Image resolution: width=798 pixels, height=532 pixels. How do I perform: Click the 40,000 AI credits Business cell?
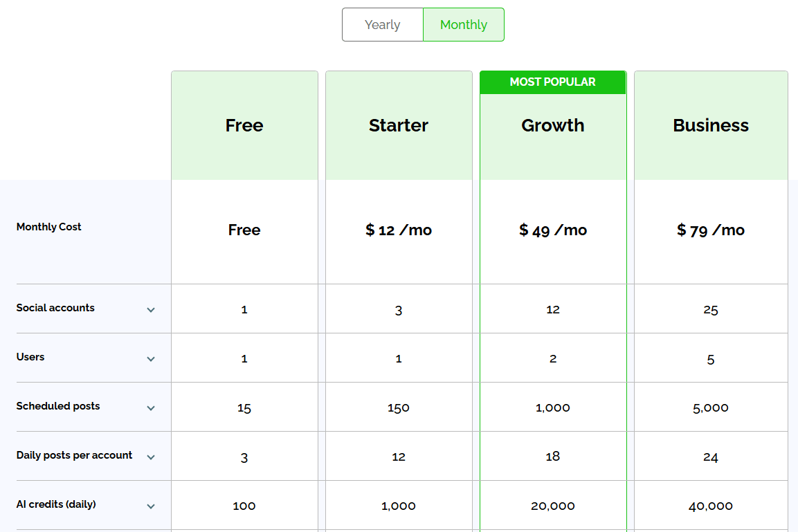click(711, 506)
